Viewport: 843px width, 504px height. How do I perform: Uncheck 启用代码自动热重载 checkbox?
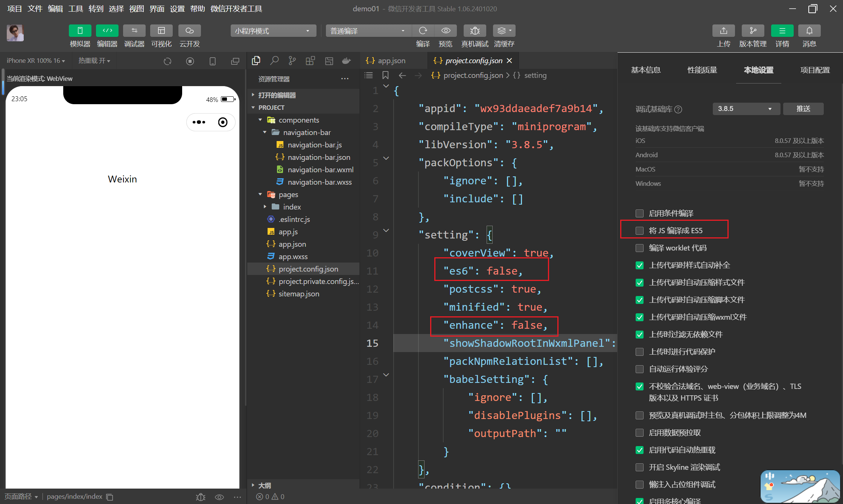tap(639, 450)
